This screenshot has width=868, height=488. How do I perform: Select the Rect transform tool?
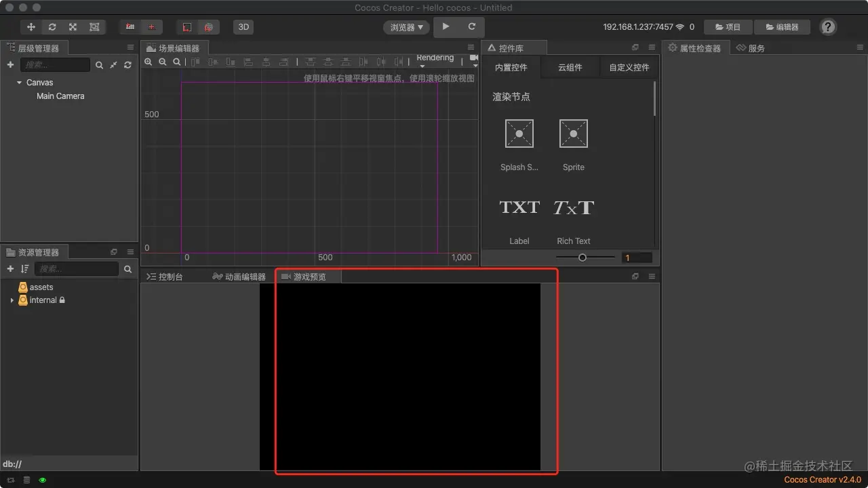pos(94,27)
